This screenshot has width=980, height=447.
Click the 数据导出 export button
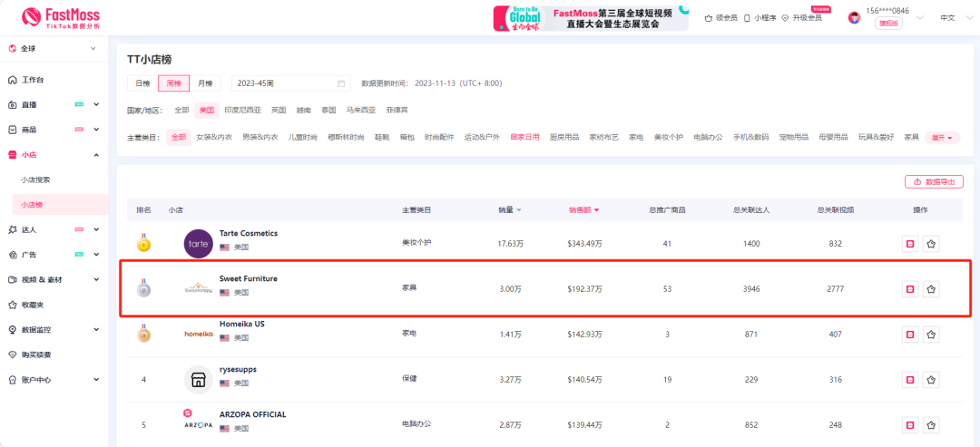[x=933, y=181]
